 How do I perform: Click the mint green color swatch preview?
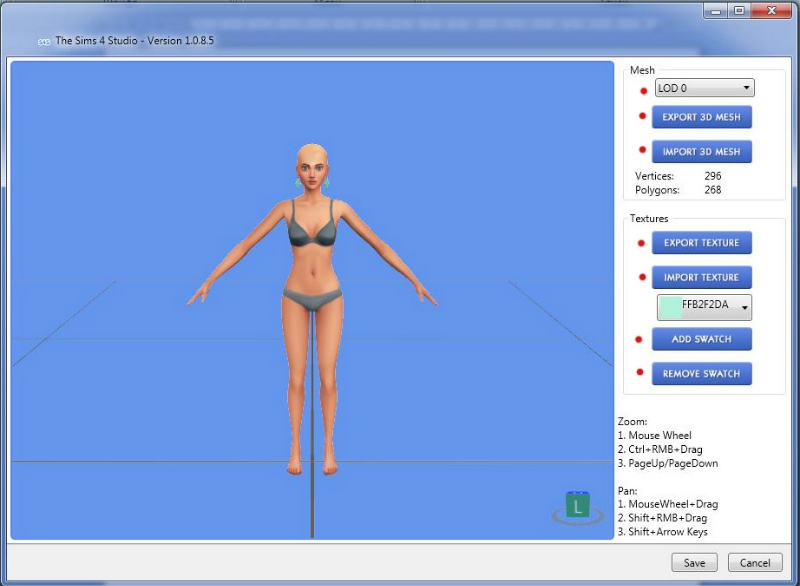tap(670, 307)
